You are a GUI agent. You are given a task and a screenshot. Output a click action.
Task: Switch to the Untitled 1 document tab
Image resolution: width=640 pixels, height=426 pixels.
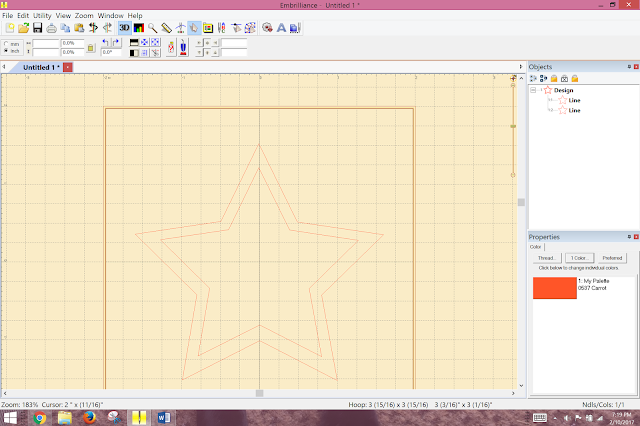pyautogui.click(x=41, y=67)
